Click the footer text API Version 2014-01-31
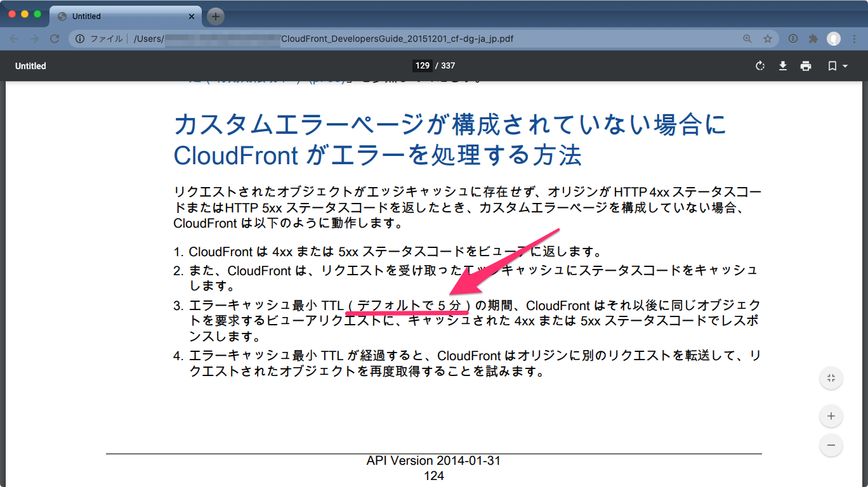Image resolution: width=868 pixels, height=487 pixels. tap(433, 461)
